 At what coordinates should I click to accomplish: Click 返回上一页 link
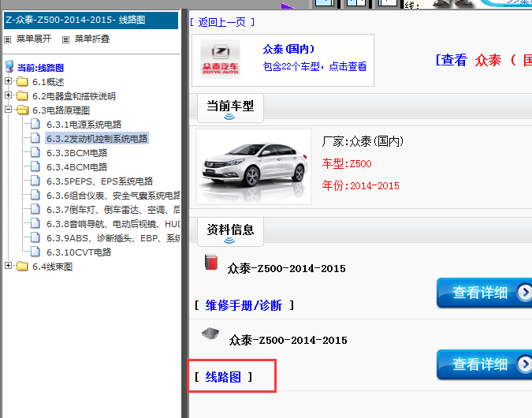(222, 22)
